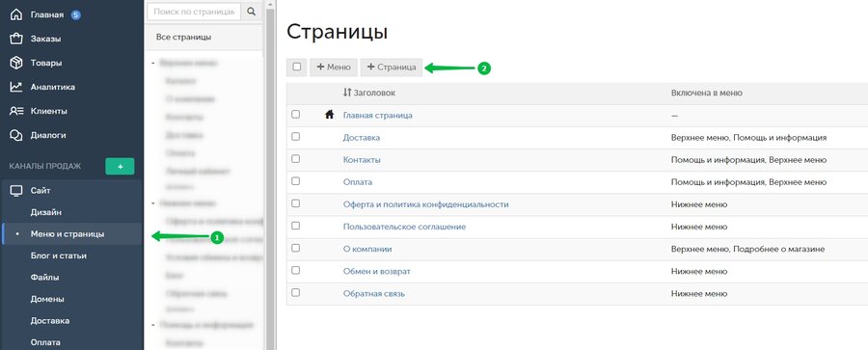Click the Клиенты people icon
This screenshot has height=350, width=868.
(x=16, y=111)
